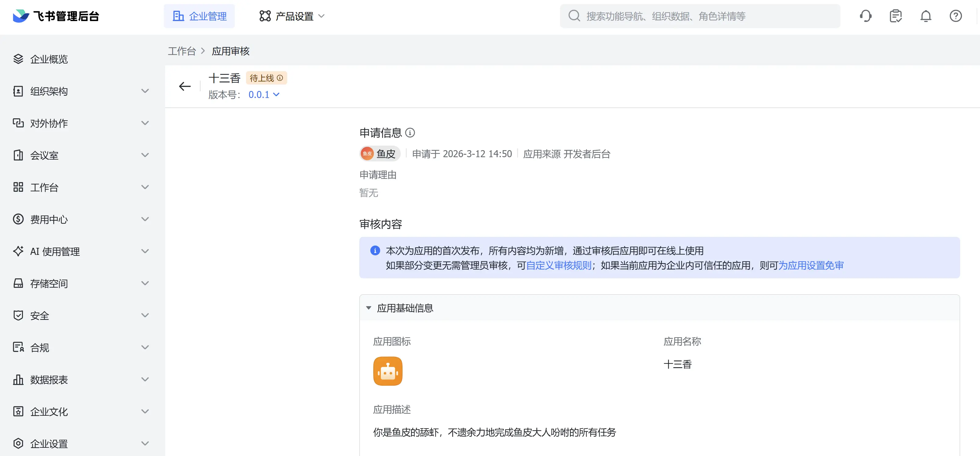Open the customer support headset icon
The height and width of the screenshot is (456, 980).
(x=866, y=16)
